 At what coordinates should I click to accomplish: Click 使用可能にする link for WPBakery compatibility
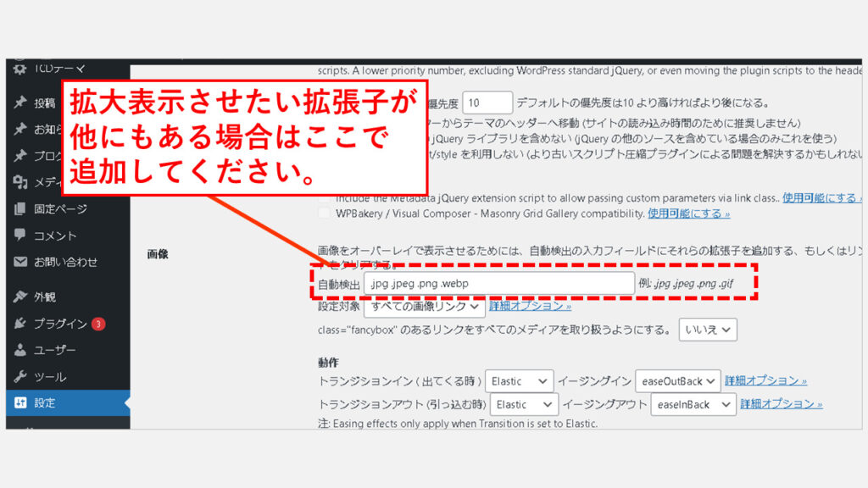pos(688,213)
